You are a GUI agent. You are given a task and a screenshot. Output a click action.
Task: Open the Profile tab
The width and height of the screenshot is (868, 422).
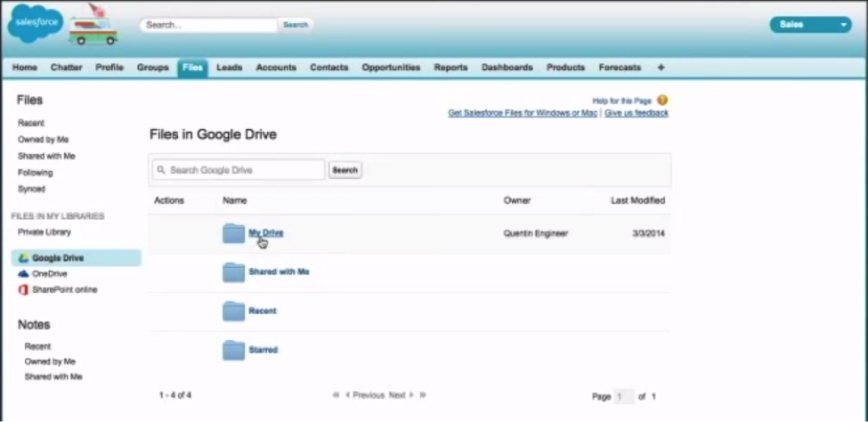coord(110,68)
